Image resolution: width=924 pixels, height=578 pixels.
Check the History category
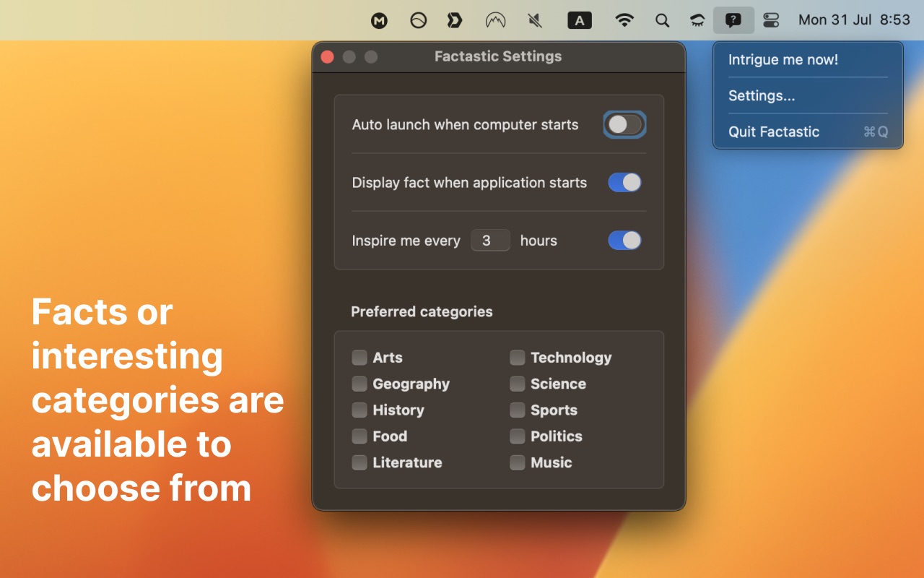tap(359, 410)
